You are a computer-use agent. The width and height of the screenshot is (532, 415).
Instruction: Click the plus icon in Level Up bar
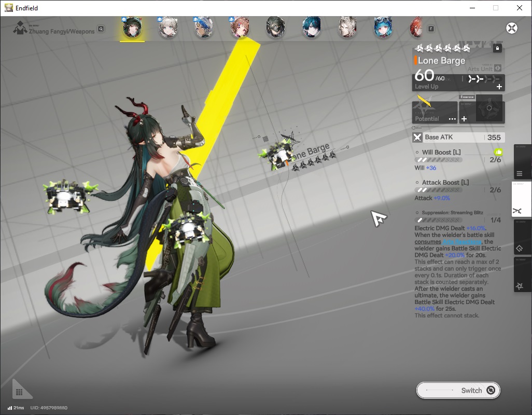coord(499,87)
